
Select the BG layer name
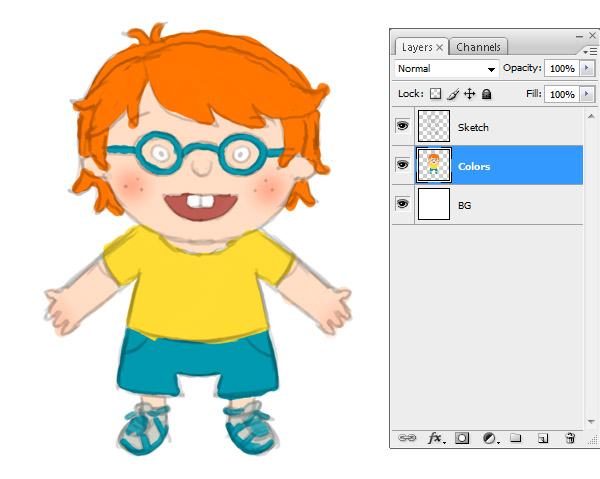(x=465, y=205)
